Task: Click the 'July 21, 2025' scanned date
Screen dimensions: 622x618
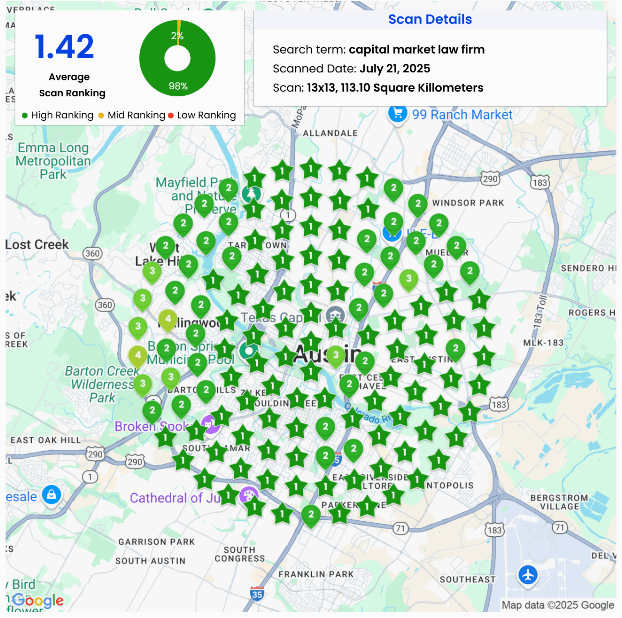Action: [x=395, y=69]
